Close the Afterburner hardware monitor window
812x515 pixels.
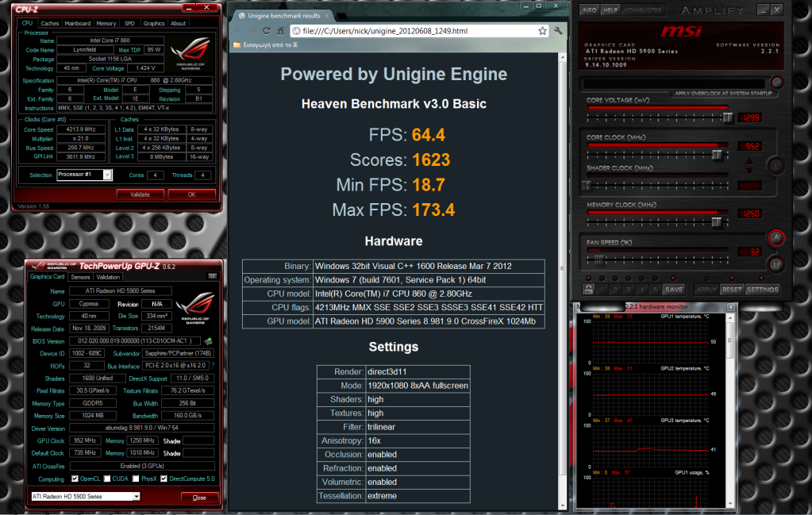click(x=731, y=307)
